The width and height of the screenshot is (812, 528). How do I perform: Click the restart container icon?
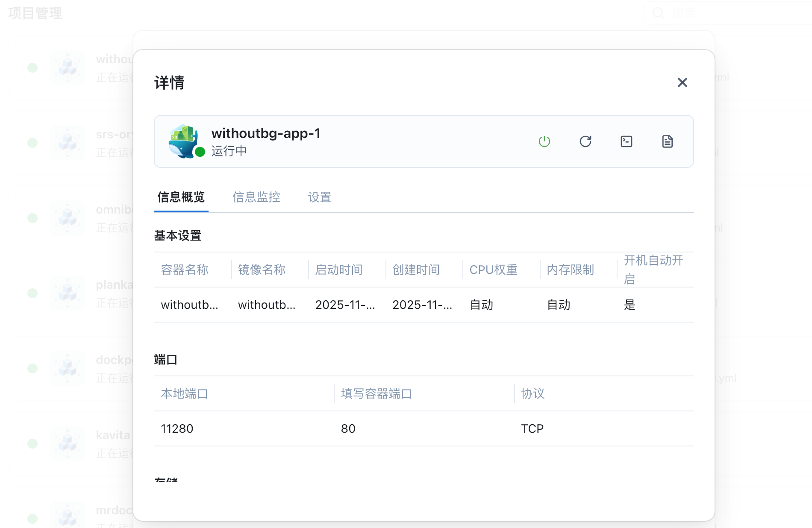coord(585,141)
